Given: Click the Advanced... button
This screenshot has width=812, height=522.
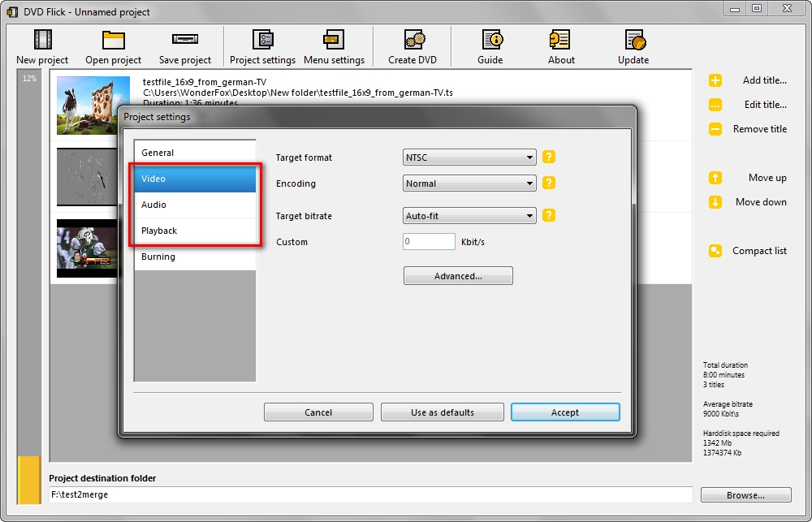Looking at the screenshot, I should point(458,276).
